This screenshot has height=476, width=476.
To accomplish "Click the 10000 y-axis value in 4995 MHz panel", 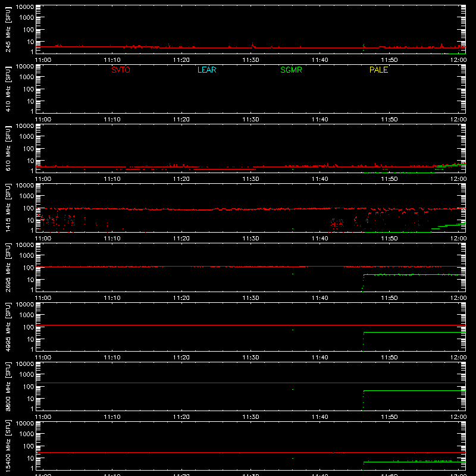I will tap(25, 305).
